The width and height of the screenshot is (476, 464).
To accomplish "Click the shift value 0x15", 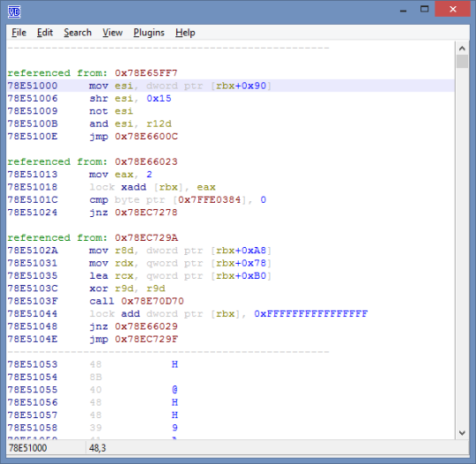I will coord(159,99).
